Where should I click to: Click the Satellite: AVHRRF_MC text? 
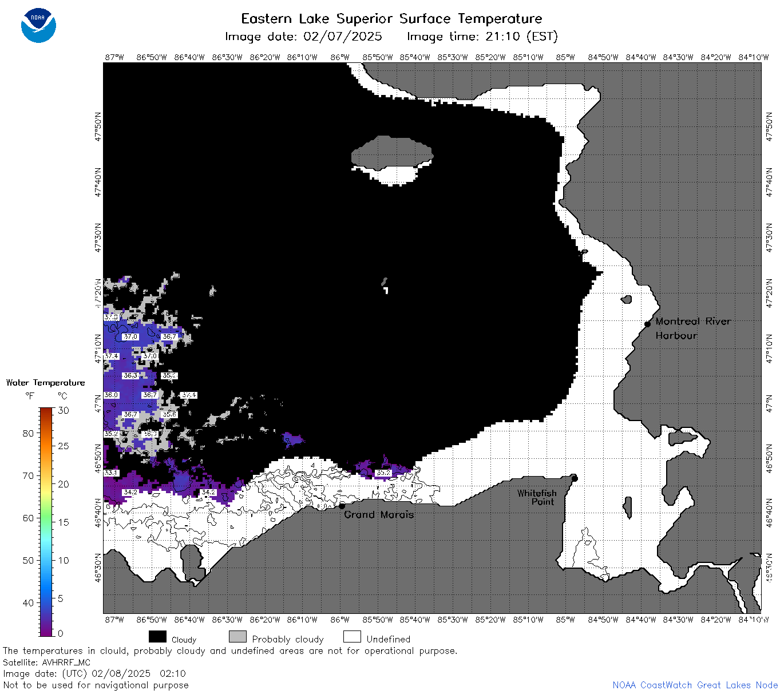coord(46,663)
